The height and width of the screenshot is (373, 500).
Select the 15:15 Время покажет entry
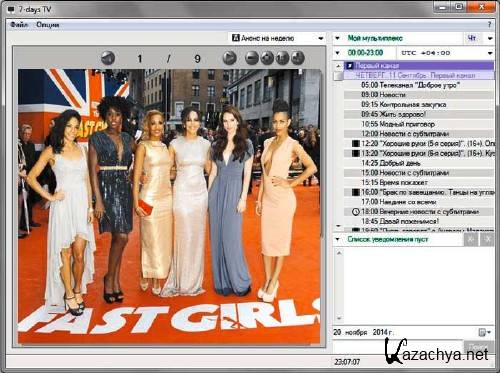(419, 182)
